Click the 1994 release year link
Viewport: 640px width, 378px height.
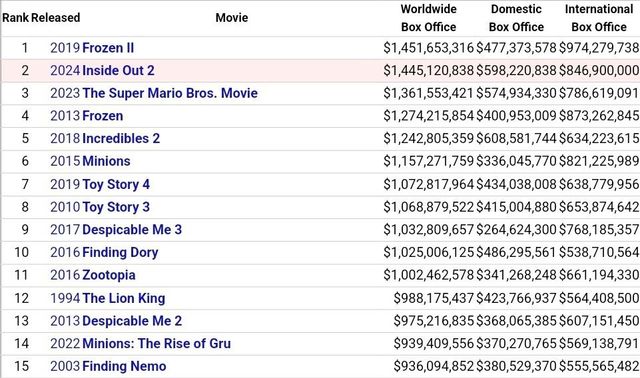pos(65,298)
